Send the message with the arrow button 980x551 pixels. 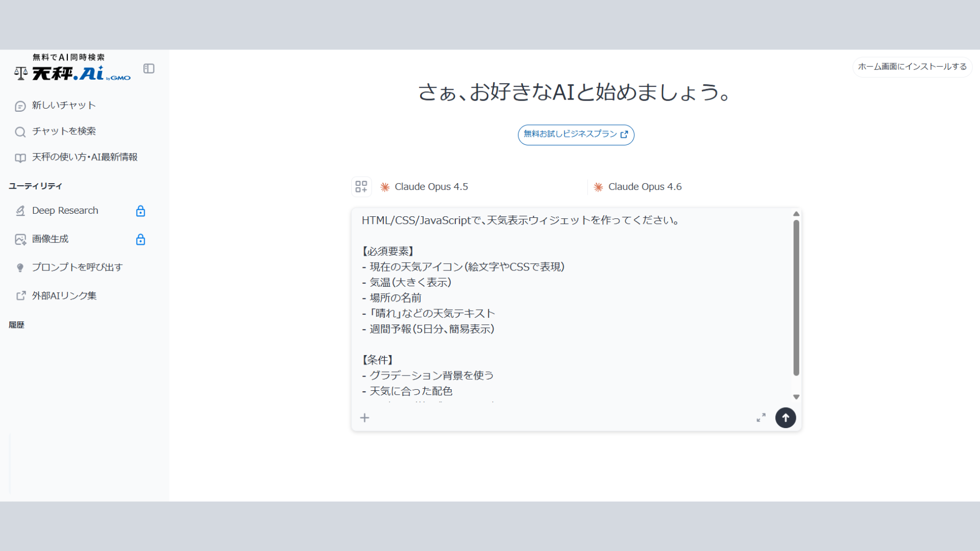786,417
